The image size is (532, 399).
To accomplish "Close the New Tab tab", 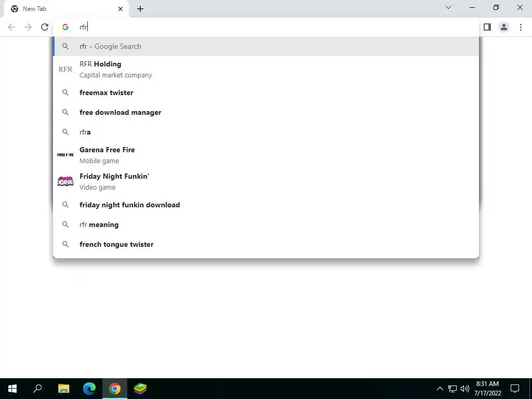I will coord(121,9).
